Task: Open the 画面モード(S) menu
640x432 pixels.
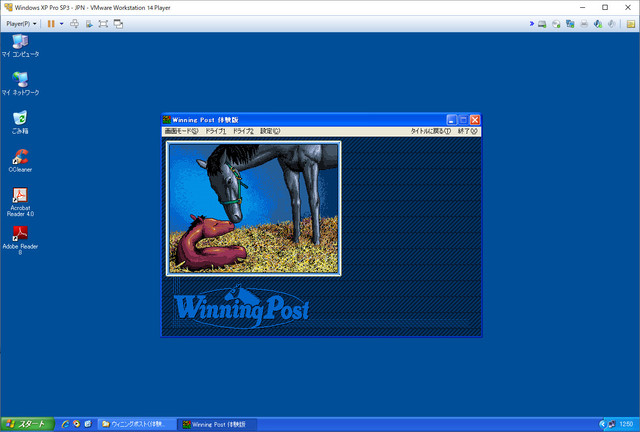Action: pos(181,131)
